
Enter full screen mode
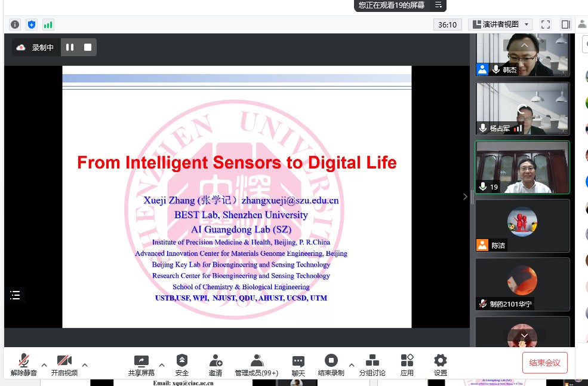tap(545, 24)
